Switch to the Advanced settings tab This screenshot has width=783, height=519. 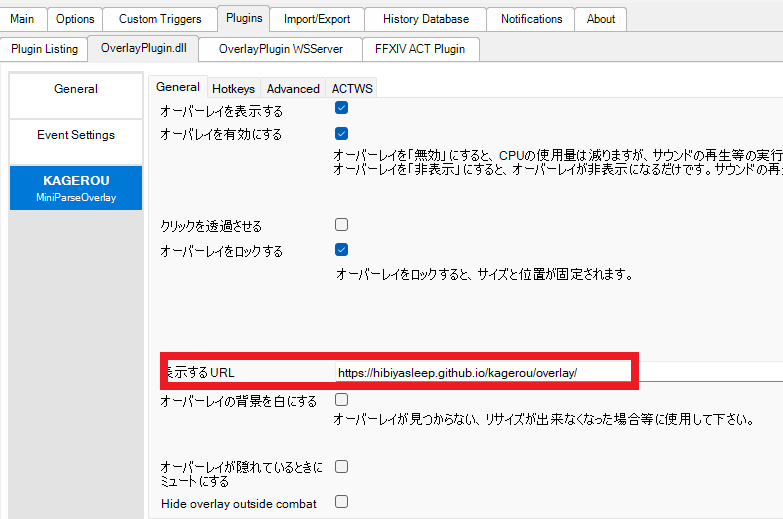pos(293,89)
